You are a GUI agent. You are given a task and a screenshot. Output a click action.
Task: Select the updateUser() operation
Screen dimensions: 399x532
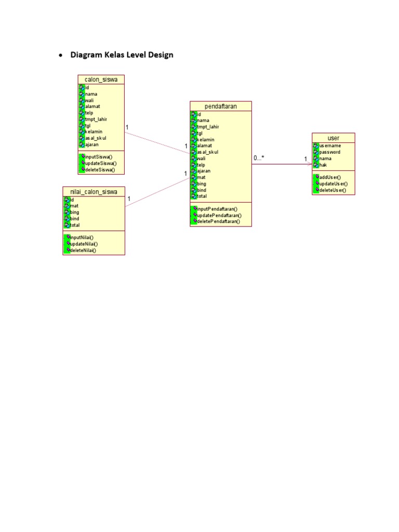pos(333,184)
